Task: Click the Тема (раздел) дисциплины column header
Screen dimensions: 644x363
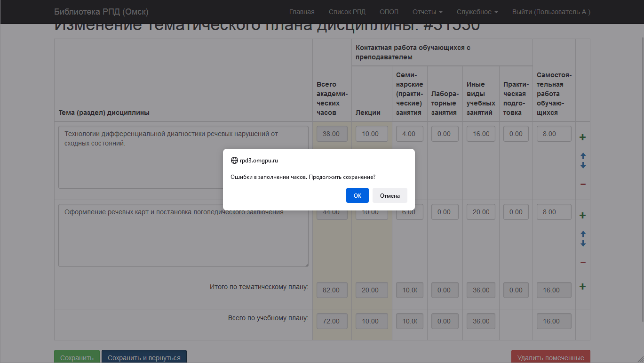Action: (104, 113)
